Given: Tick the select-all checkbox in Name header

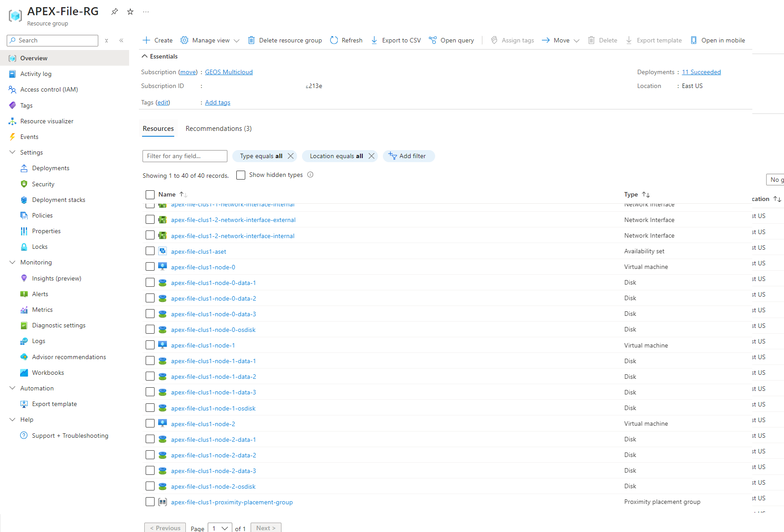Looking at the screenshot, I should pyautogui.click(x=150, y=194).
